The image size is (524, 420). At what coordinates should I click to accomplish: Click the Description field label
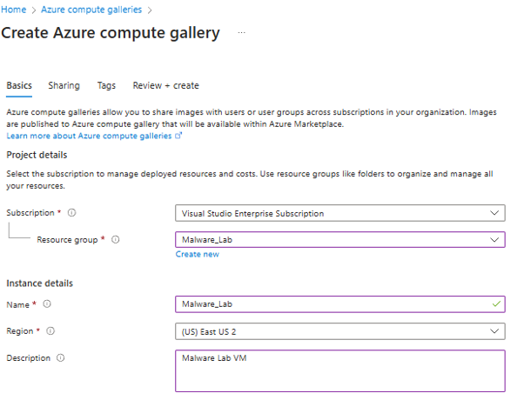coord(29,358)
